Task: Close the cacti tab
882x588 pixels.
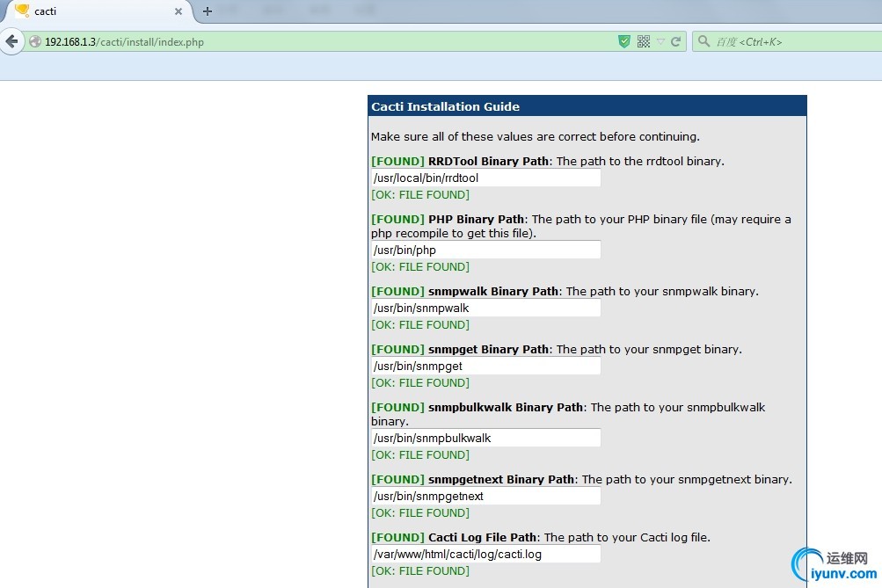Action: pyautogui.click(x=179, y=11)
